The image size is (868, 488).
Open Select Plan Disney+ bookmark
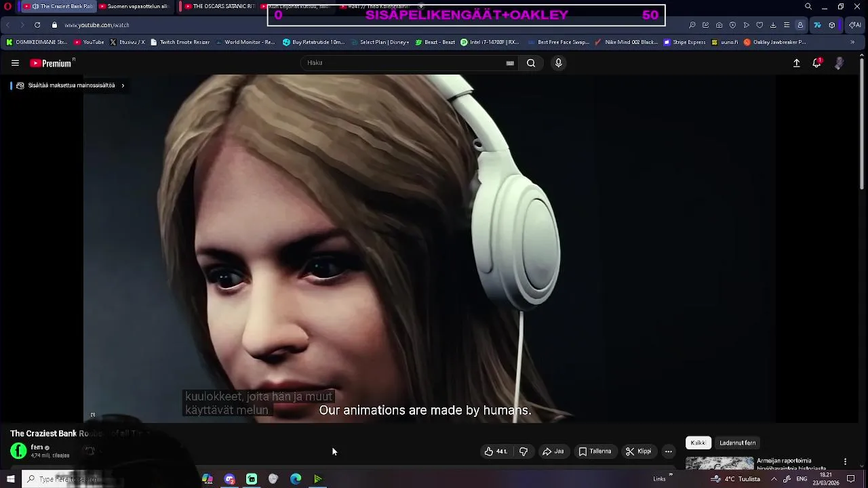click(x=379, y=42)
